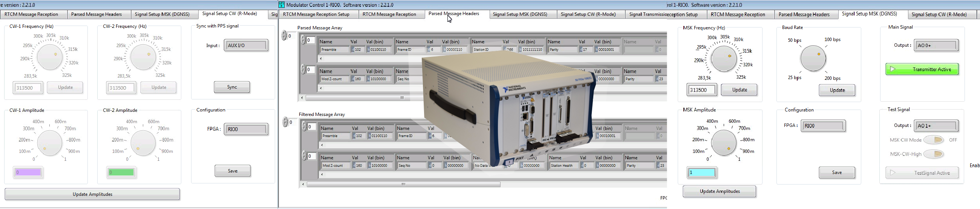This screenshot has width=980, height=209.
Task: Click the Baud Rate knob
Action: pyautogui.click(x=813, y=58)
